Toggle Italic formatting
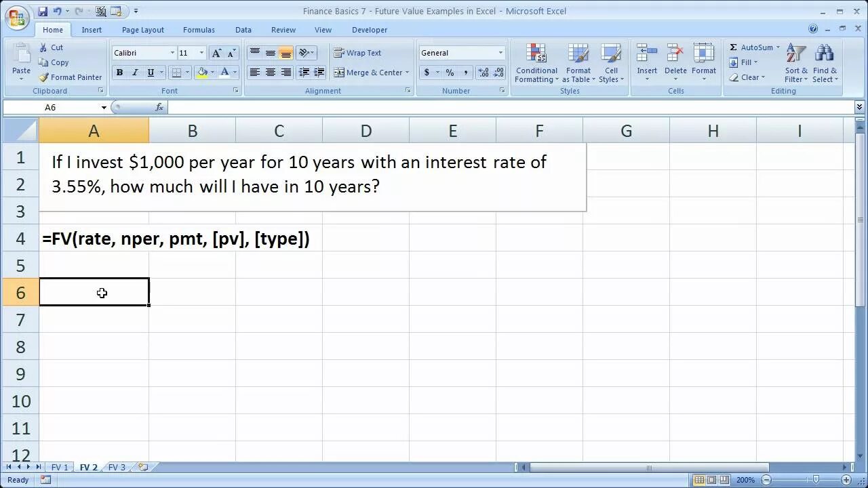Viewport: 868px width, 488px height. tap(135, 73)
